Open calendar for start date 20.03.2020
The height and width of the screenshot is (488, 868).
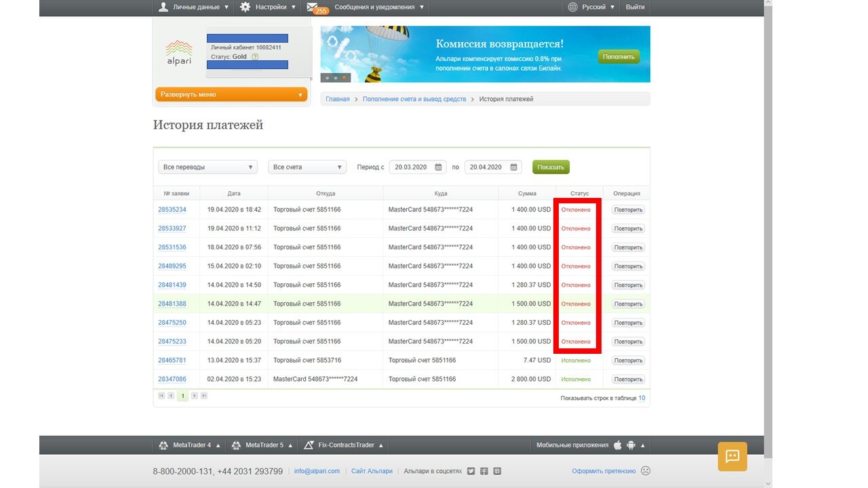pos(439,167)
